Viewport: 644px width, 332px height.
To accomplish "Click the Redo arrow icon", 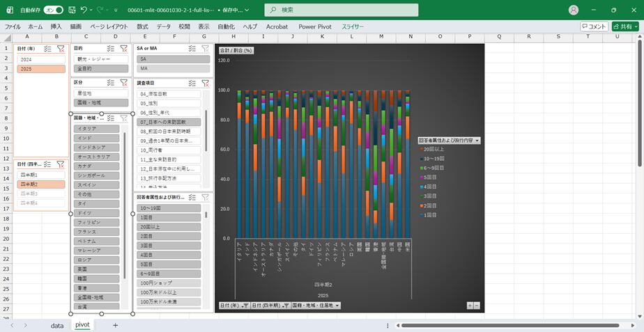I will 101,10.
